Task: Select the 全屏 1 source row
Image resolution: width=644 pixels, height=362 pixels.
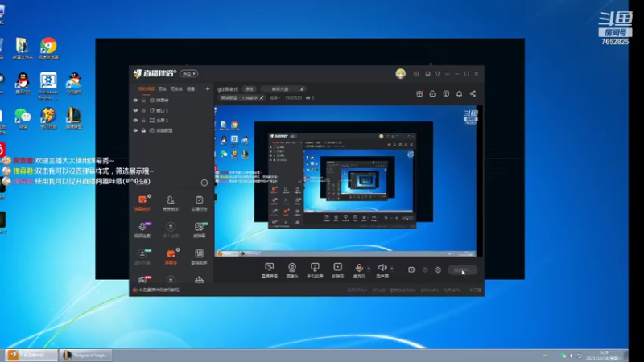Action: (171, 120)
